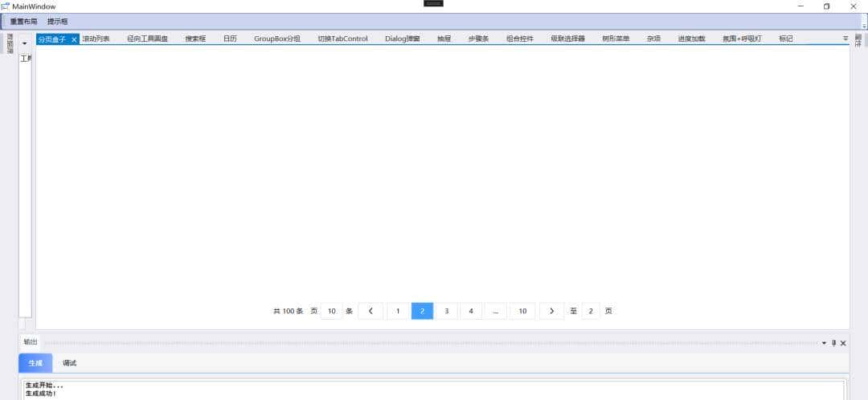This screenshot has height=400, width=868.
Task: Switch to the 树形菜单 tab
Action: tap(616, 39)
